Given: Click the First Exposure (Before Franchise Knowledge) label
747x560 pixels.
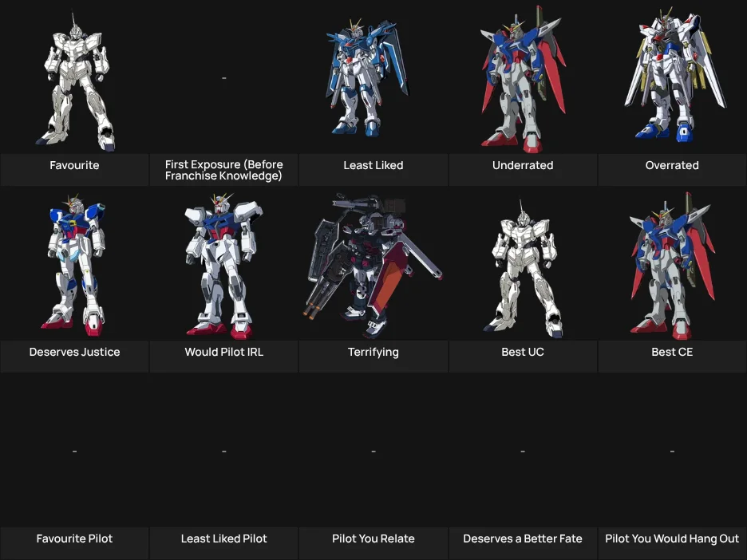Looking at the screenshot, I should [x=224, y=170].
